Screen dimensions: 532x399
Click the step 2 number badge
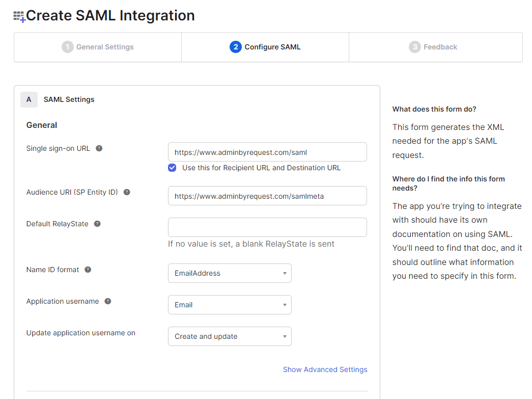coord(236,47)
